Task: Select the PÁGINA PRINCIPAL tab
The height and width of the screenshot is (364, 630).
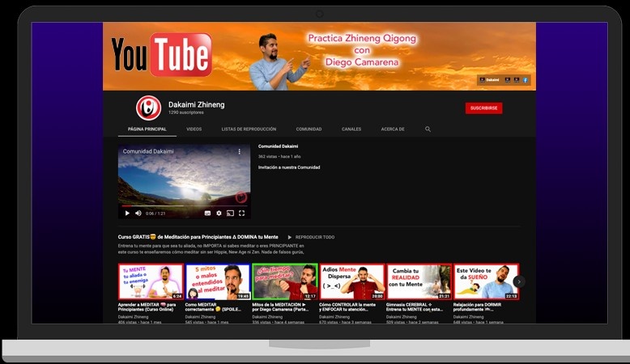Action: coord(147,129)
